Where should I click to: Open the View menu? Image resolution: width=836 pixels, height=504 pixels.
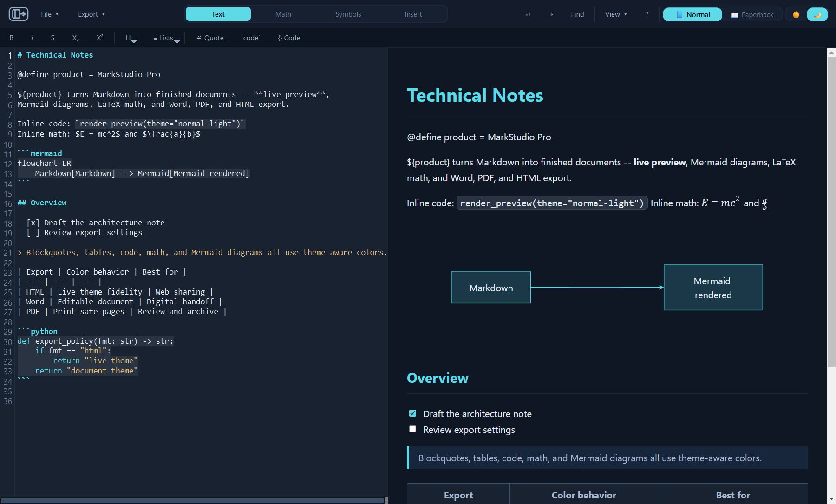(616, 14)
